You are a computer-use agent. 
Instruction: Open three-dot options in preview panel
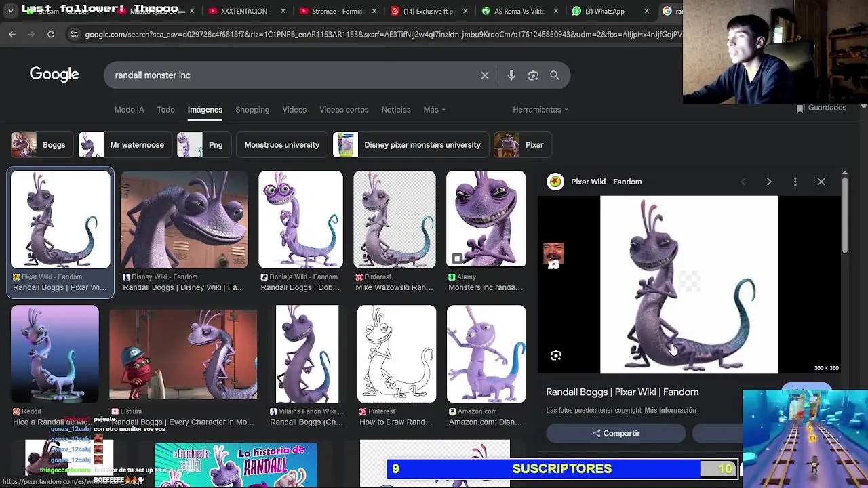point(795,182)
